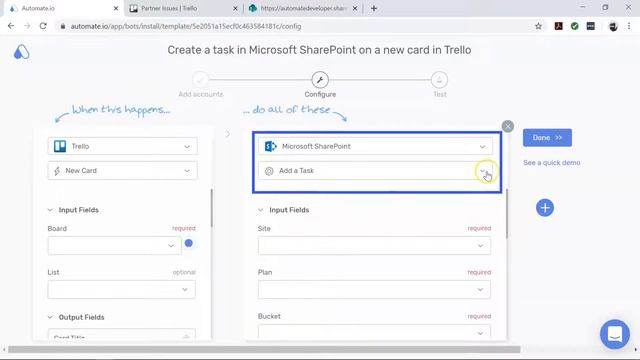Click the Trello panel vertical scrollbar
Image resolution: width=640 pixels, height=360 pixels.
tap(211, 208)
